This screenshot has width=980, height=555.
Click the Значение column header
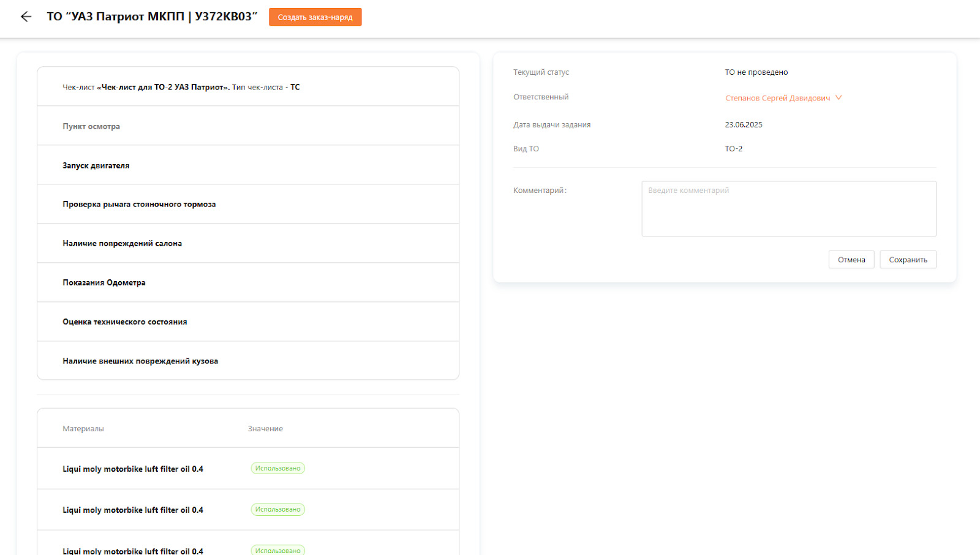click(x=265, y=429)
